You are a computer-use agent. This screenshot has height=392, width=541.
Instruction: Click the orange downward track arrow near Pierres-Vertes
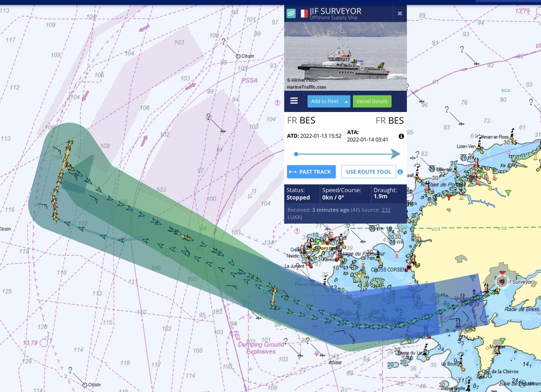pos(274,296)
